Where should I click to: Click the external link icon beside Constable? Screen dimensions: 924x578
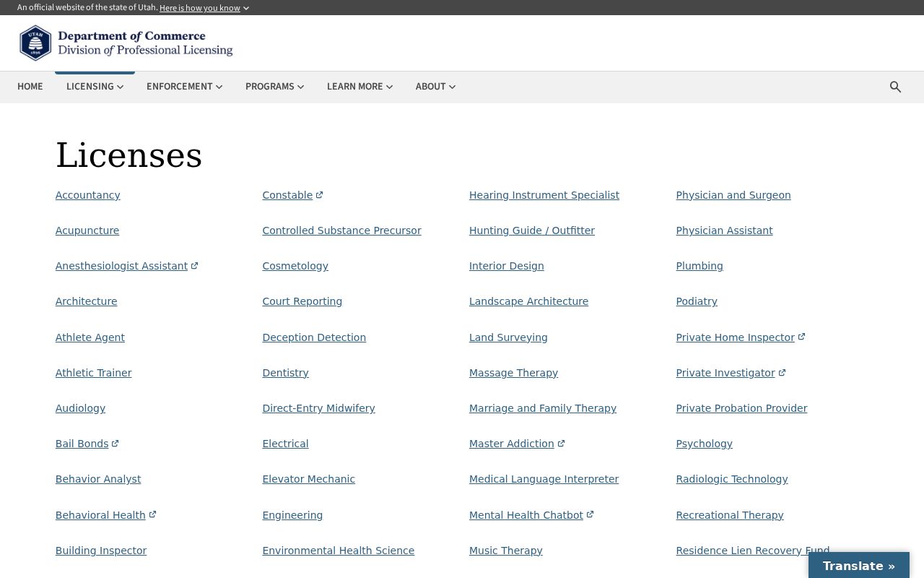pyautogui.click(x=320, y=195)
